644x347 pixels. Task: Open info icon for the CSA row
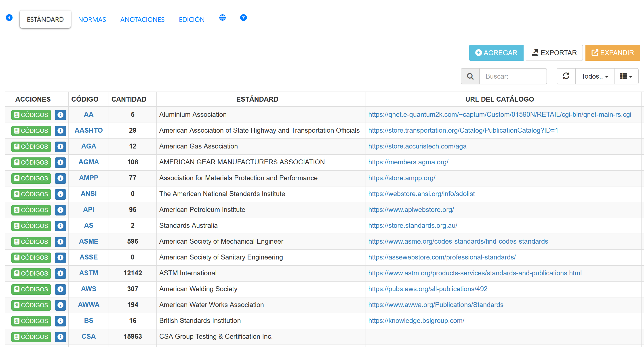pos(60,337)
